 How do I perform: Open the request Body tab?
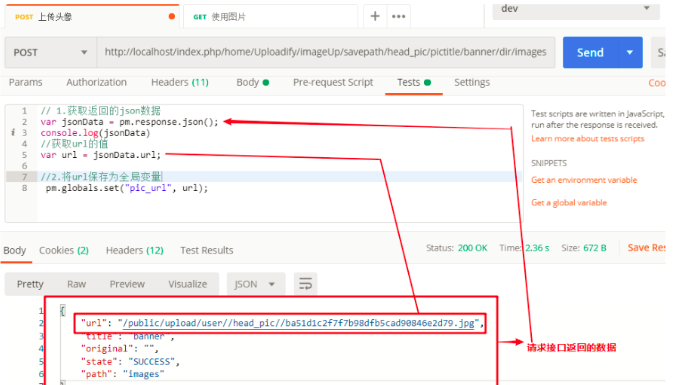pyautogui.click(x=252, y=82)
